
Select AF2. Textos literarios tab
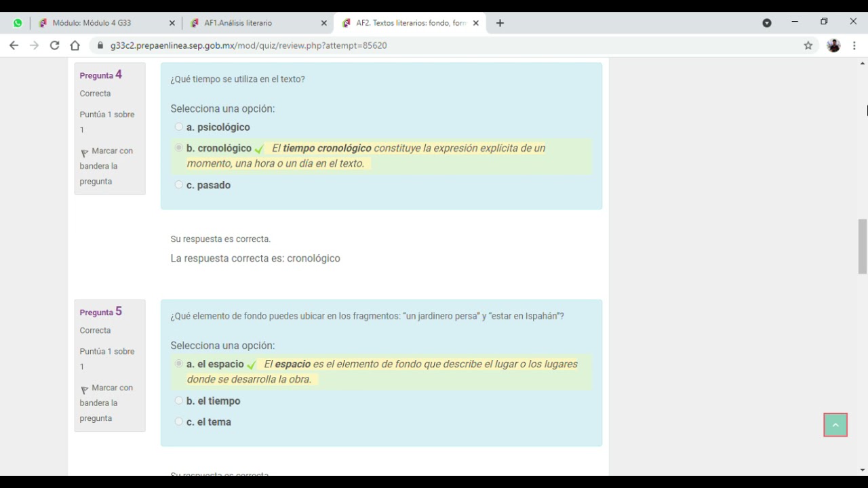coord(411,23)
